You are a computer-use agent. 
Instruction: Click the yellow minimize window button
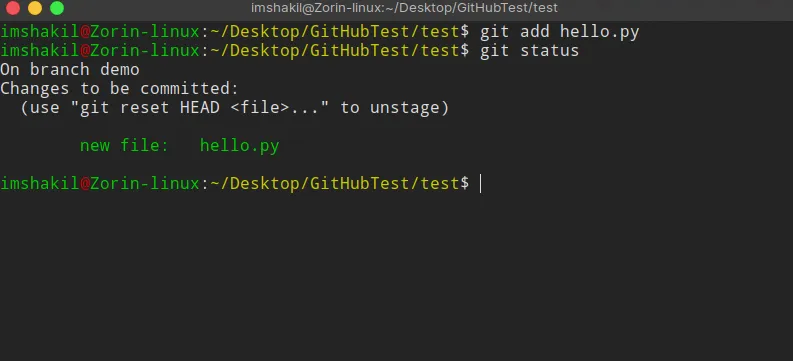click(x=35, y=8)
